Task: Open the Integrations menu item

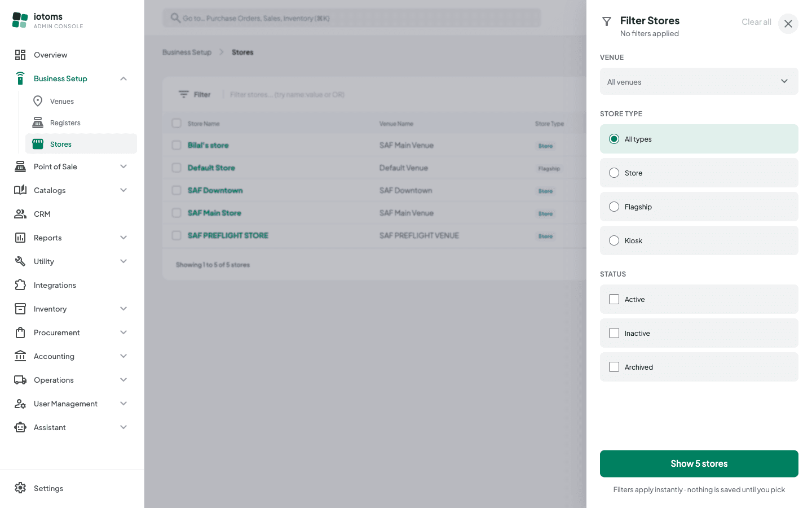Action: coord(72,285)
